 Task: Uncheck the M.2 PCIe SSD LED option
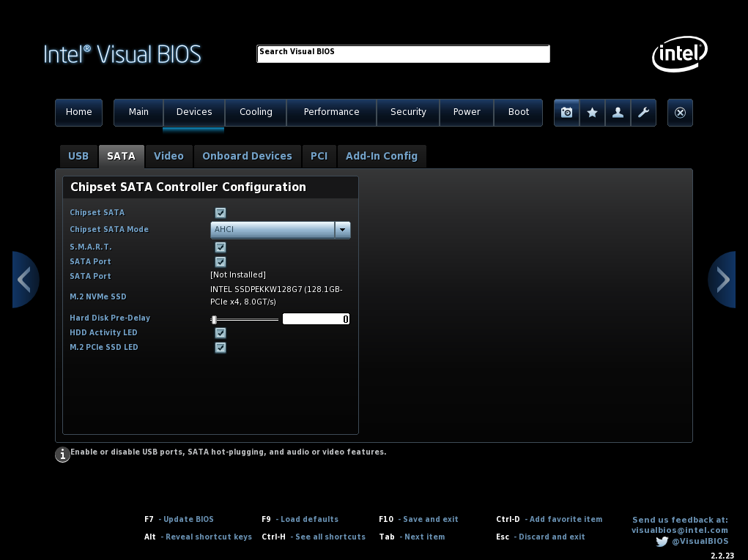pos(221,348)
